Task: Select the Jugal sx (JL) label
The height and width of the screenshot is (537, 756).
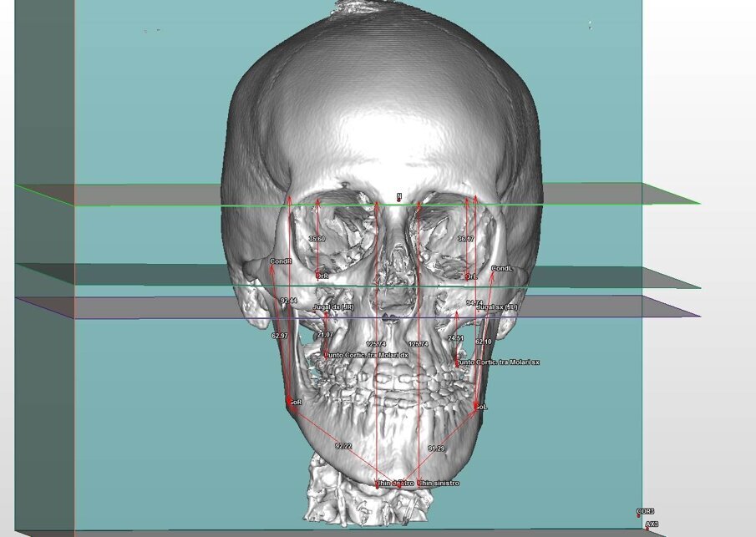Action: [498, 307]
